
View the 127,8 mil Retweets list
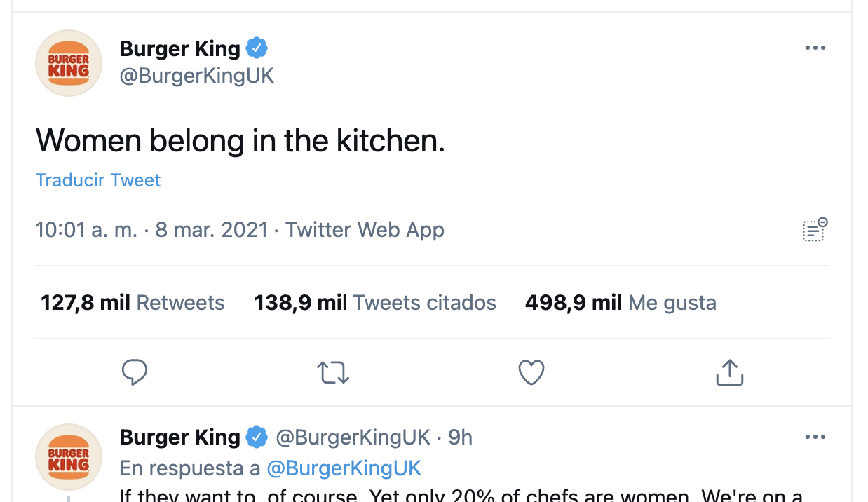pos(133,303)
